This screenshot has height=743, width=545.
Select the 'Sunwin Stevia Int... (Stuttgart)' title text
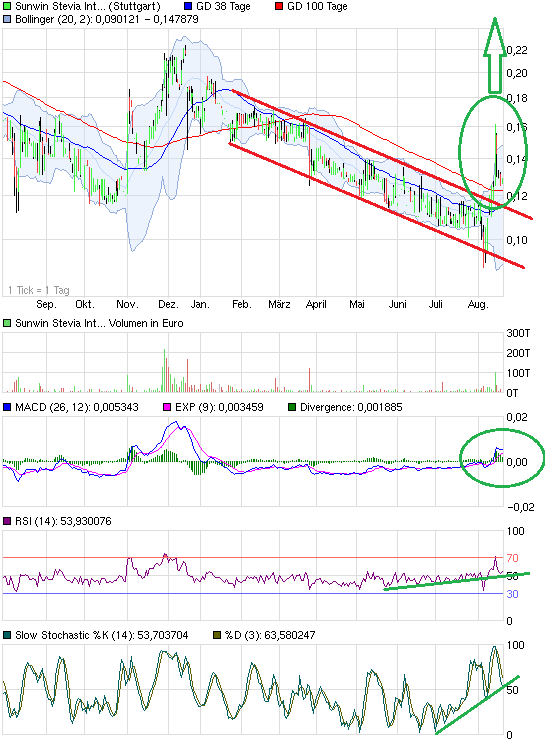pos(88,6)
